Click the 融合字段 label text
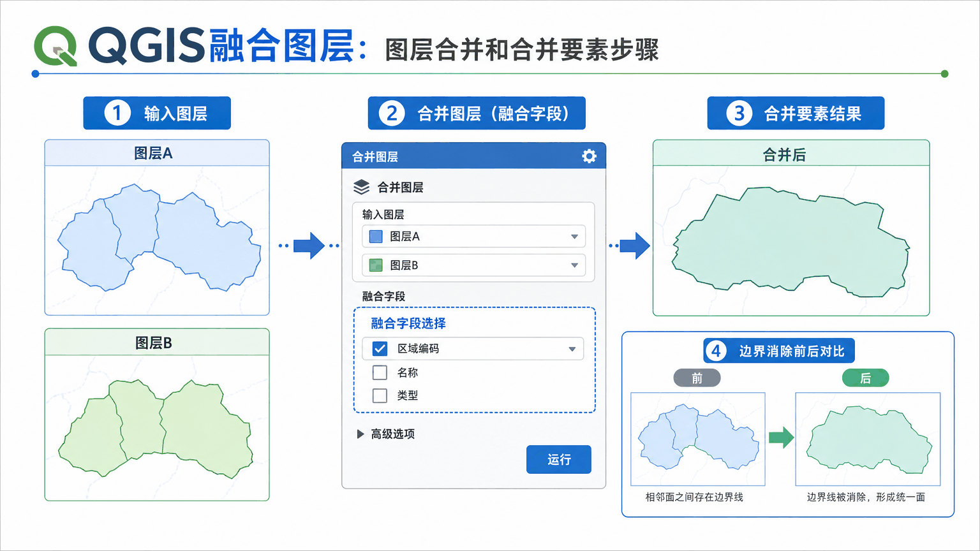 tap(384, 296)
